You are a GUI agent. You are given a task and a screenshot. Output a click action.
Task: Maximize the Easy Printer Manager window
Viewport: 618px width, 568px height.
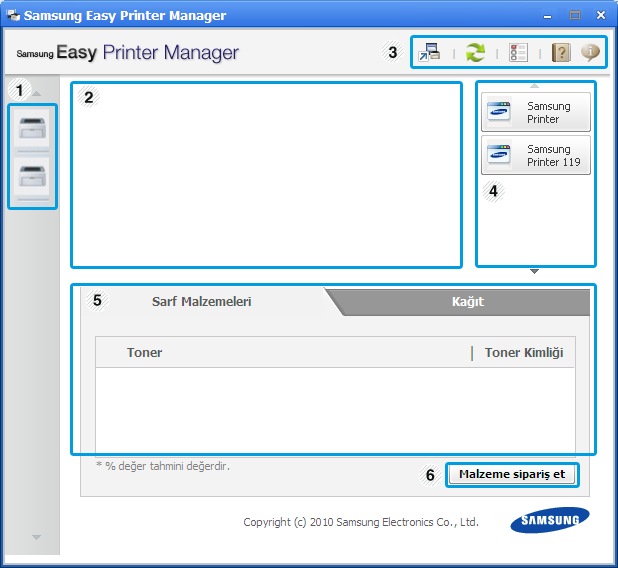575,15
